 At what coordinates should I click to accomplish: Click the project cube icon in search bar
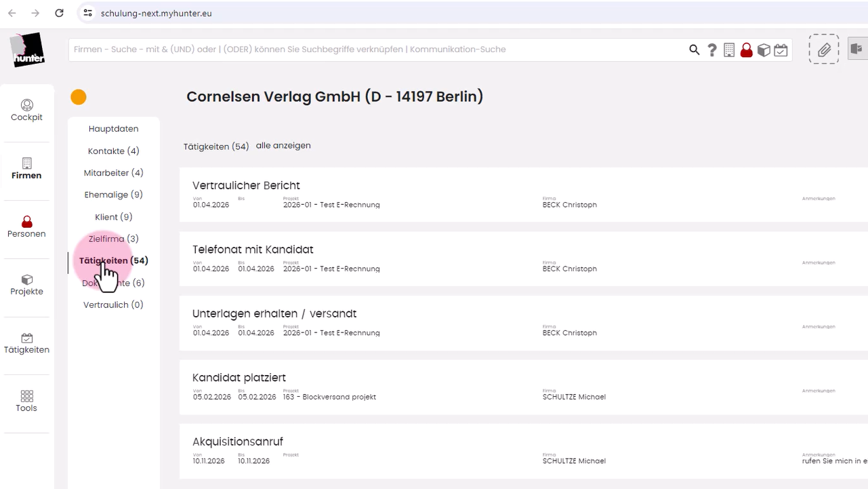click(x=764, y=50)
